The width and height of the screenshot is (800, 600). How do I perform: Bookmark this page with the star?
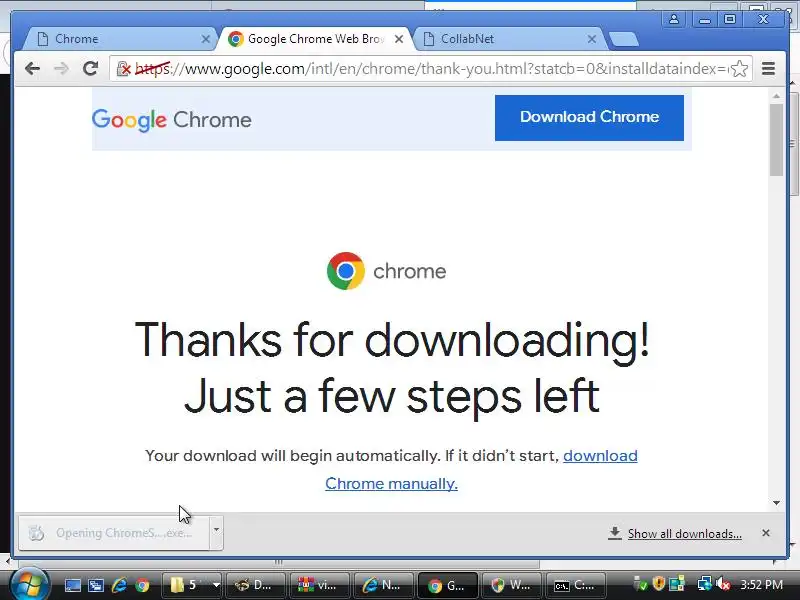[x=739, y=68]
